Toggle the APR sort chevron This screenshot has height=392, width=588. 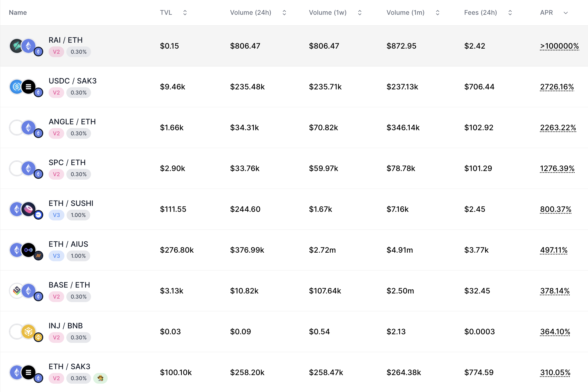click(566, 13)
